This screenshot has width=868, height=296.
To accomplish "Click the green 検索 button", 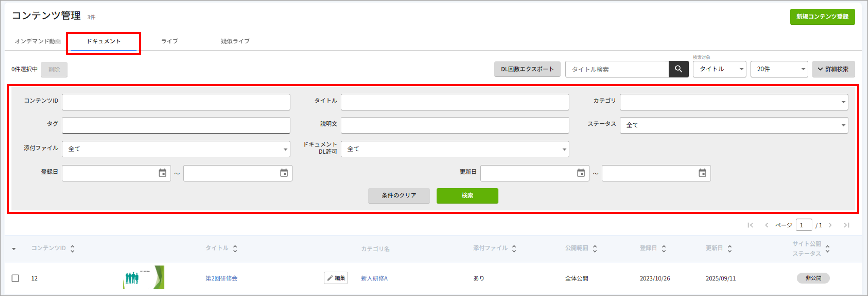I will point(467,196).
